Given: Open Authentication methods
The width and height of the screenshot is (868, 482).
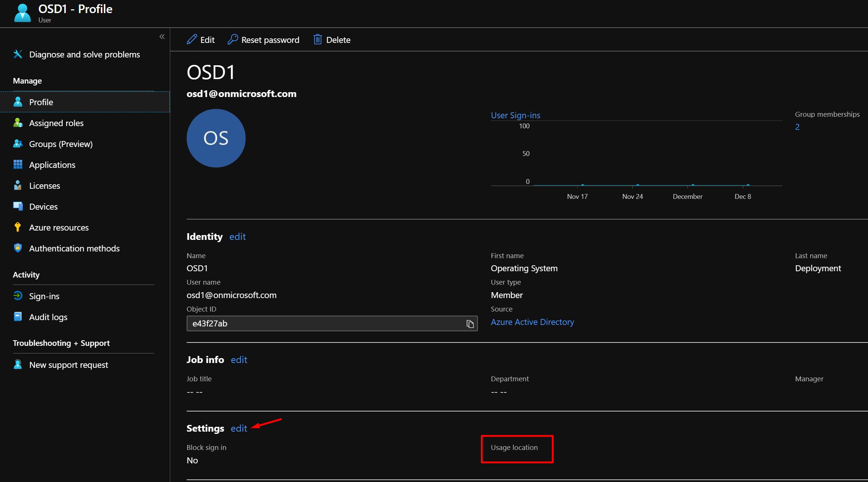Looking at the screenshot, I should pos(74,248).
